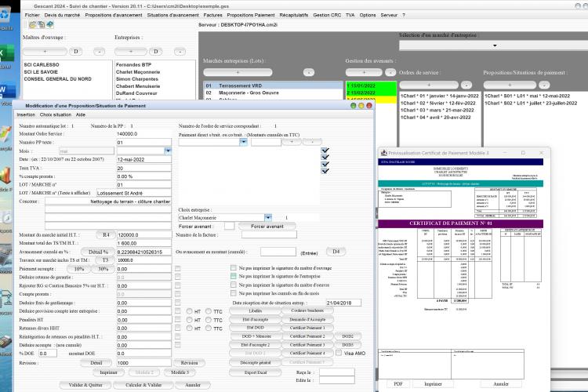Select situation '1Charl * S02 * L01 * juillet'
The height and width of the screenshot is (392, 588).
point(530,103)
